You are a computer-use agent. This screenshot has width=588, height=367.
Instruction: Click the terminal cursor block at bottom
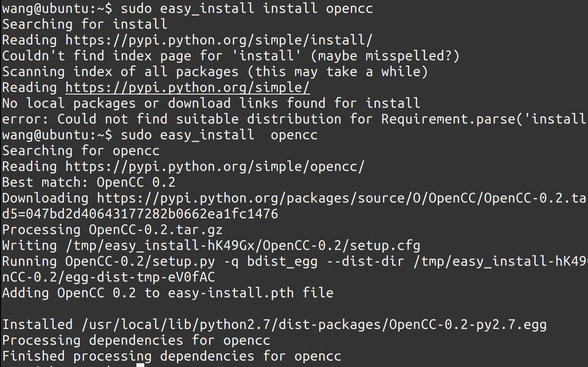140,365
